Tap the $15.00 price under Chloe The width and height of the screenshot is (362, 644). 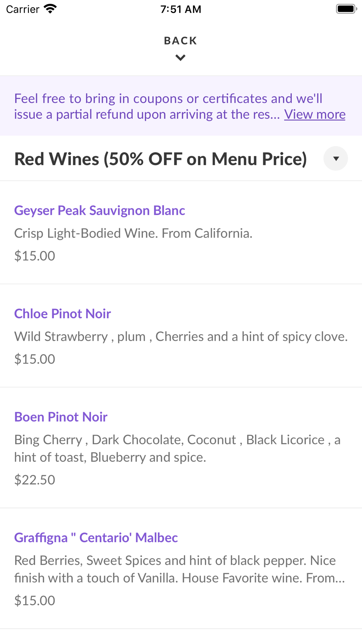[x=35, y=359]
